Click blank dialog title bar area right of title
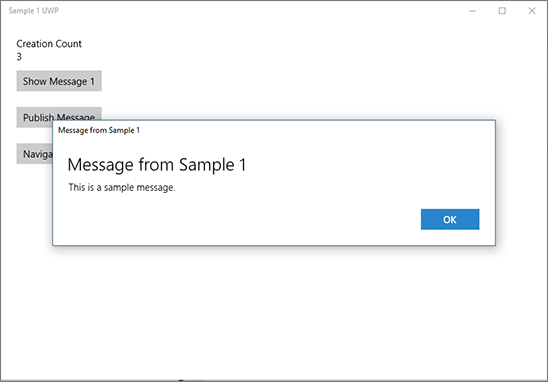 coord(315,130)
